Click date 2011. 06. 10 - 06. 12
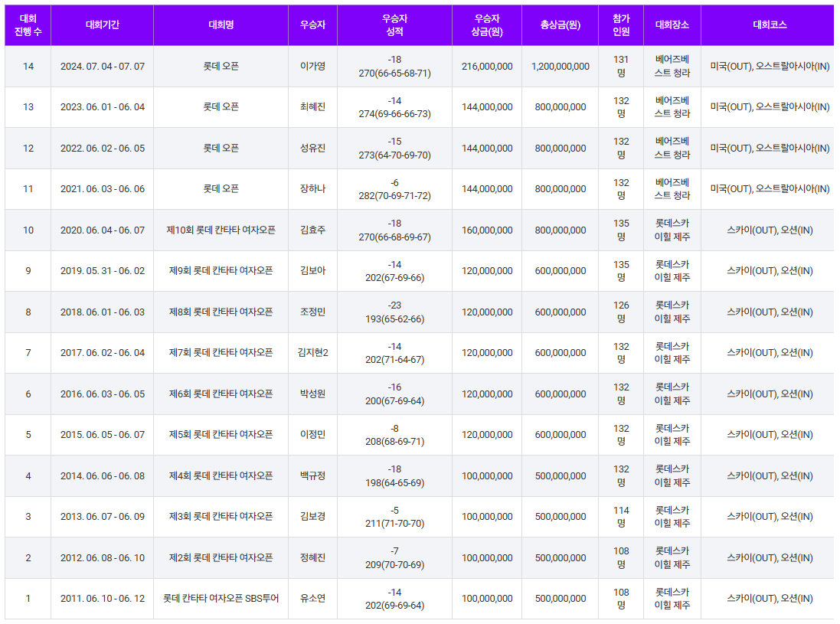 [x=103, y=599]
